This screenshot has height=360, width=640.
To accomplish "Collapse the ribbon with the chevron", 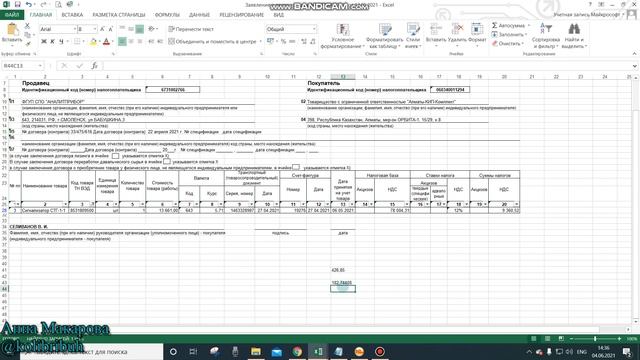I will click(x=634, y=53).
